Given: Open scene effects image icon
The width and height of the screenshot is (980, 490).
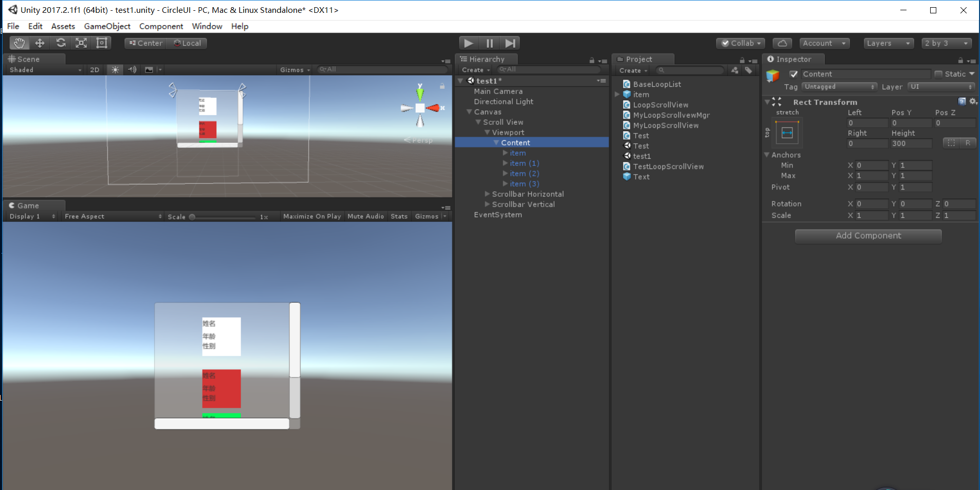Looking at the screenshot, I should point(149,70).
